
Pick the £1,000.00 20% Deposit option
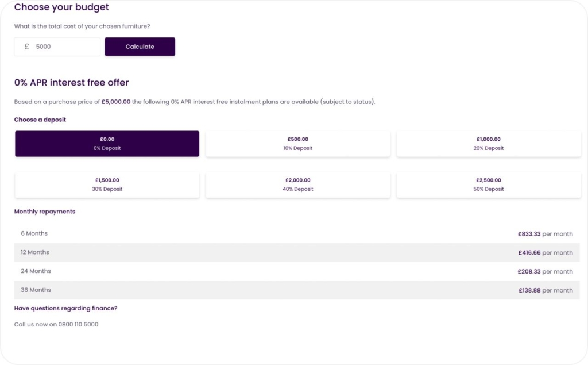point(488,144)
